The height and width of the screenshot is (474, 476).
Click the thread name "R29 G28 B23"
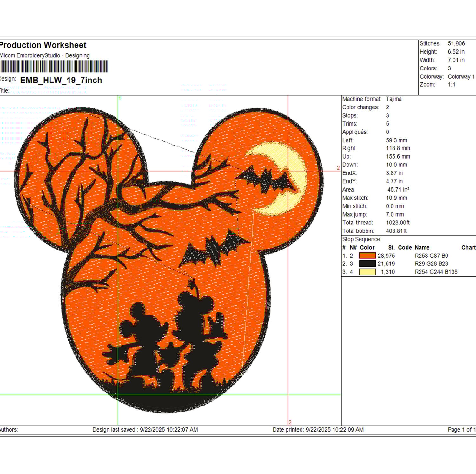432,263
